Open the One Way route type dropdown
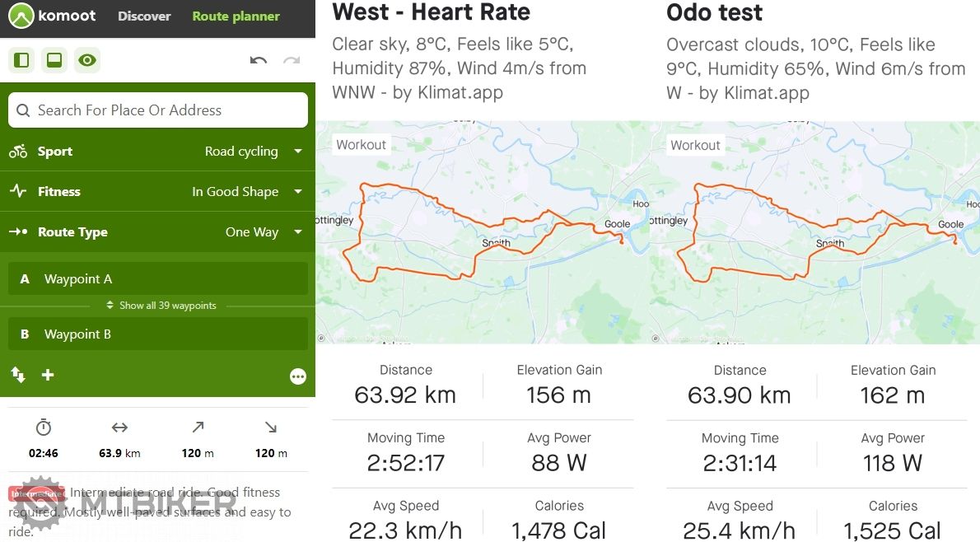The height and width of the screenshot is (542, 980). (x=263, y=232)
